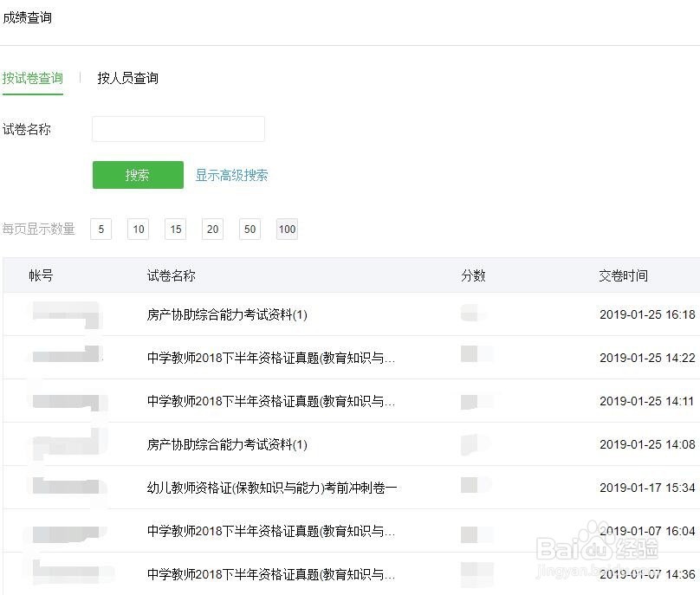
Task: Set page size to 5 entries
Action: click(100, 229)
